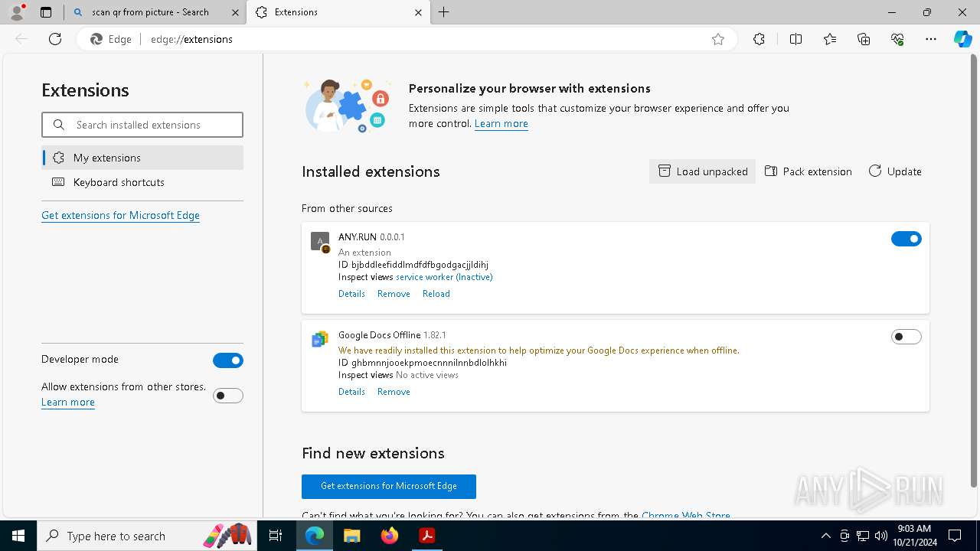Click the Google Docs Offline icon
Image resolution: width=980 pixels, height=551 pixels.
tap(320, 339)
